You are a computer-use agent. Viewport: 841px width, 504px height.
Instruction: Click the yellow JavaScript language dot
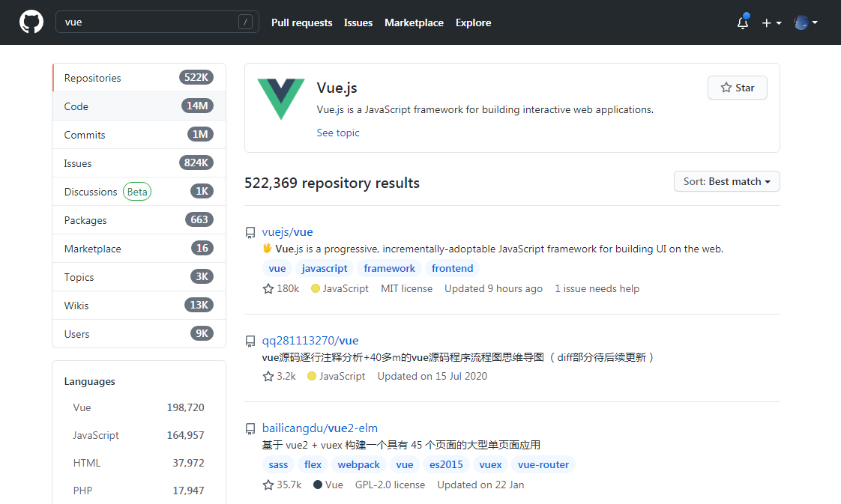[315, 288]
